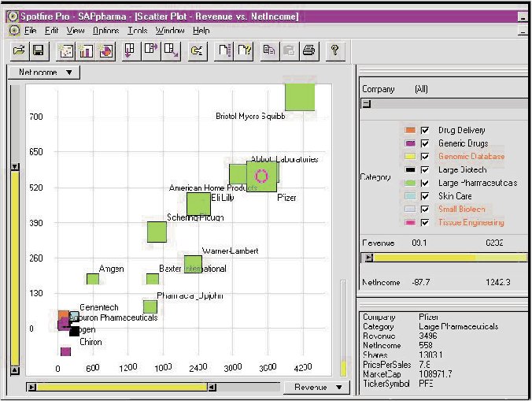Click the Y-axis zoom bar top handle
This screenshot has width=532, height=401.
pos(15,167)
